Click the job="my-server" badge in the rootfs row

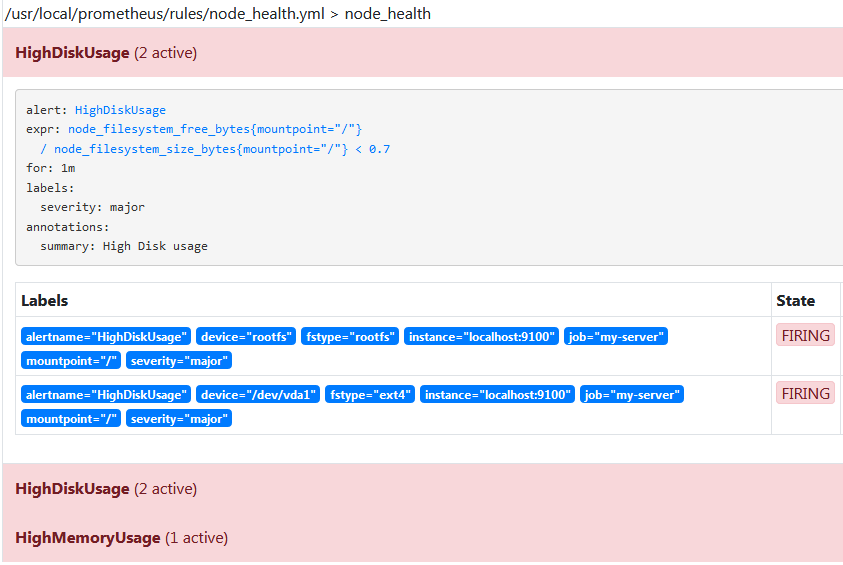(616, 337)
